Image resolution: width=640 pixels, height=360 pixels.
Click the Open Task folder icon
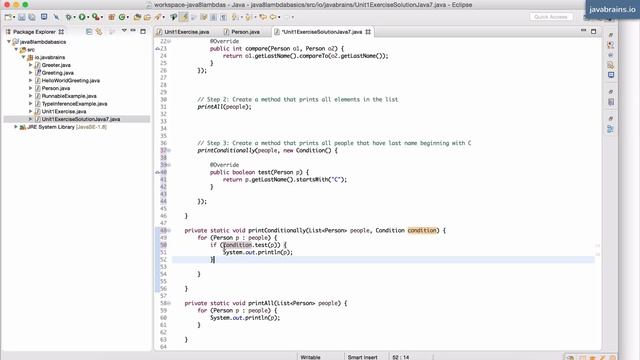point(147,17)
